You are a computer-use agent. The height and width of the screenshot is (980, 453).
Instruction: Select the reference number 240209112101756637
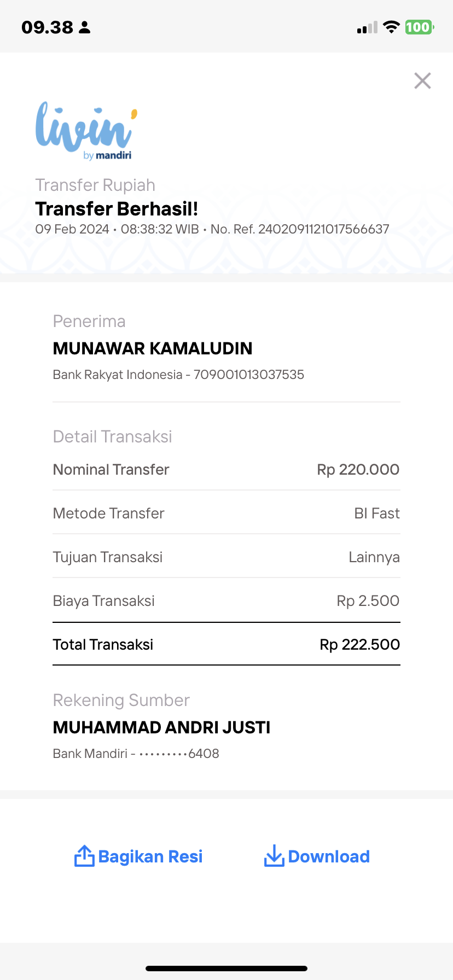(324, 229)
